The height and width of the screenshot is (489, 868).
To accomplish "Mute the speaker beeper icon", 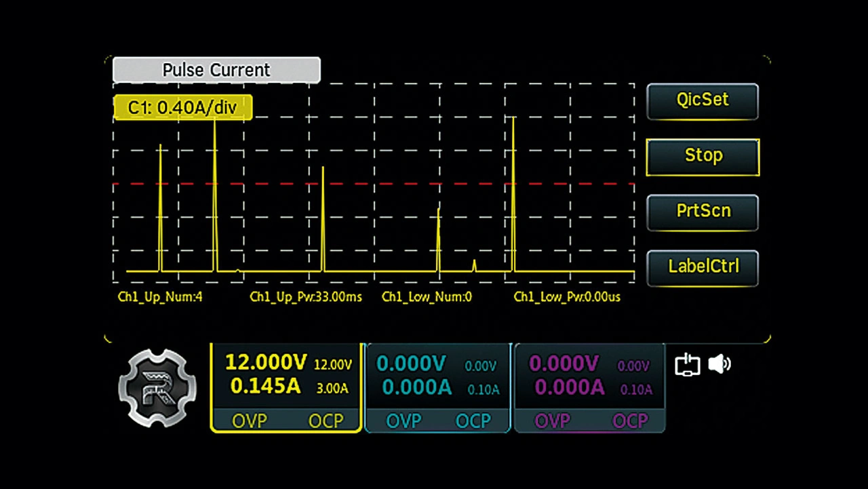I will point(719,365).
